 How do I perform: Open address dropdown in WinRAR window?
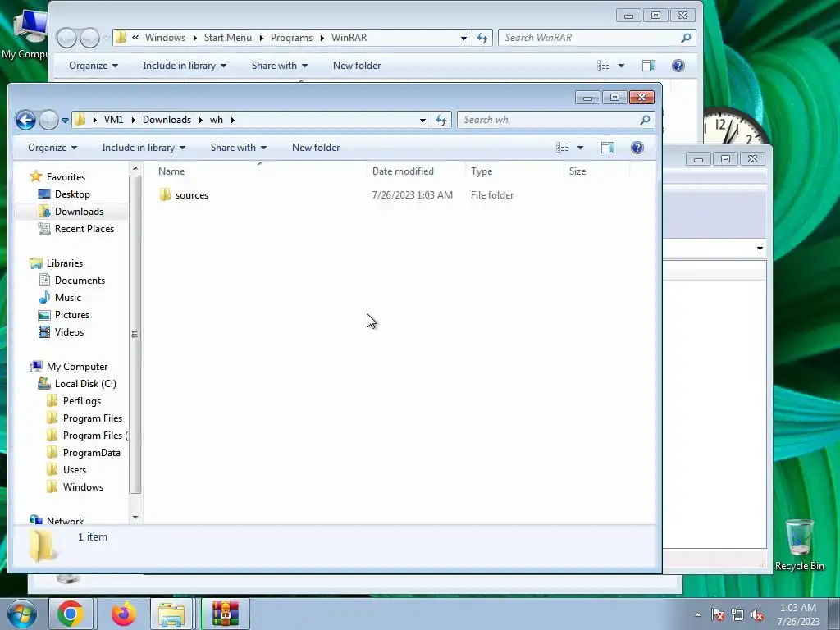coord(463,38)
